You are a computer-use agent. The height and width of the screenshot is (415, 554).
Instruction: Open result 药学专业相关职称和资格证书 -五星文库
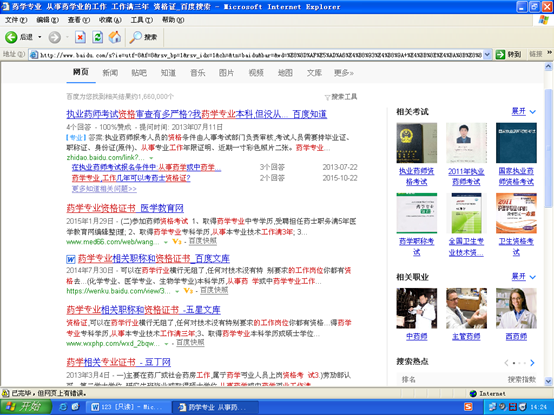pos(143,310)
